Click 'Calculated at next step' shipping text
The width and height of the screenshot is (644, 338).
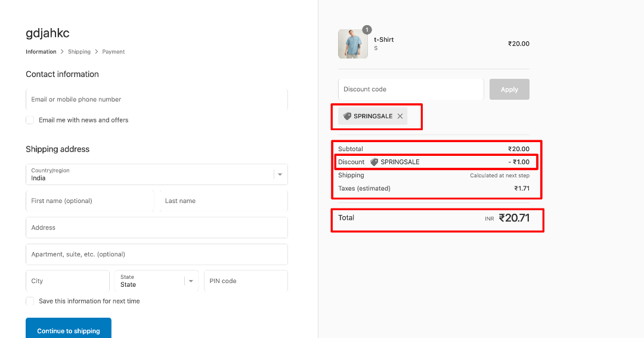(x=500, y=176)
